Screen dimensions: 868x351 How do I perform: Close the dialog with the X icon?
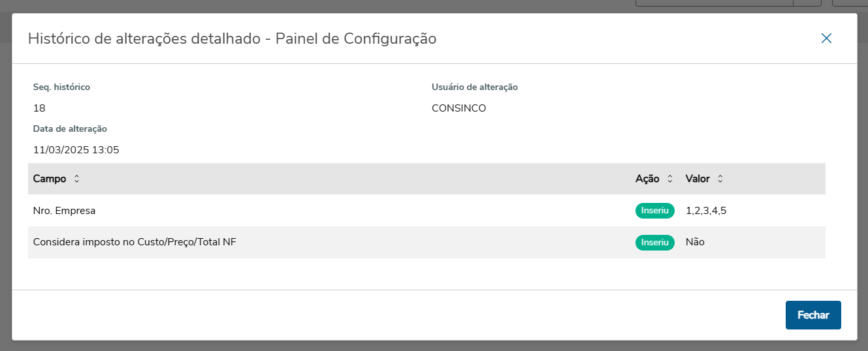click(x=826, y=38)
